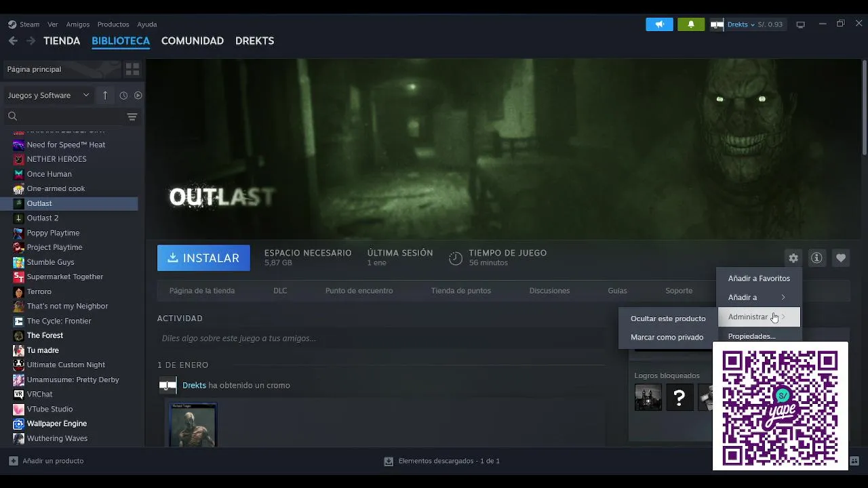This screenshot has width=868, height=488.
Task: Show recent activity clock filter
Action: 123,96
